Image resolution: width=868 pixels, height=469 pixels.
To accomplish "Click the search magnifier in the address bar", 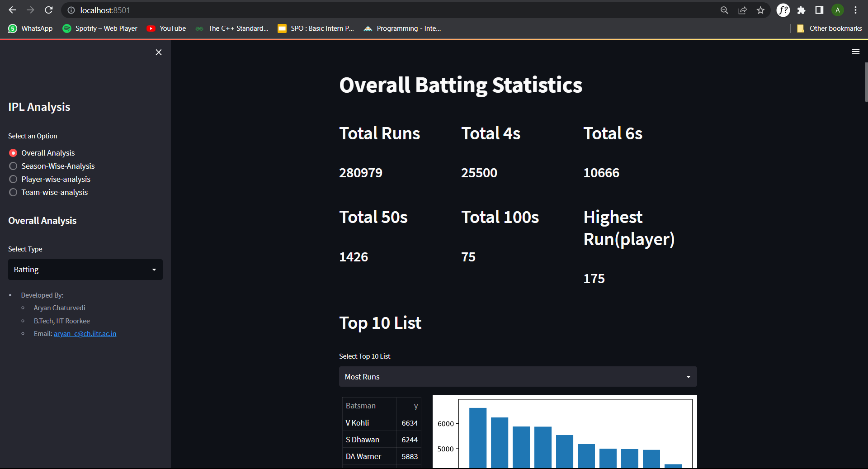I will (x=724, y=10).
